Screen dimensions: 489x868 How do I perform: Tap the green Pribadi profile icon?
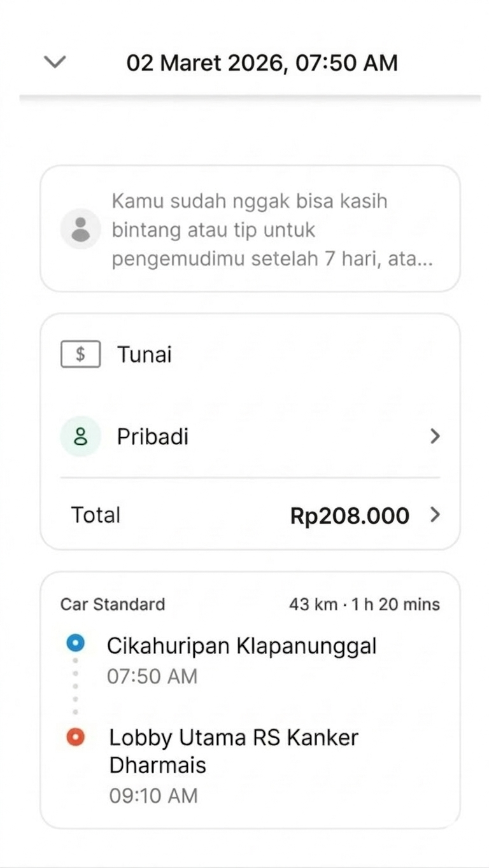click(x=80, y=437)
